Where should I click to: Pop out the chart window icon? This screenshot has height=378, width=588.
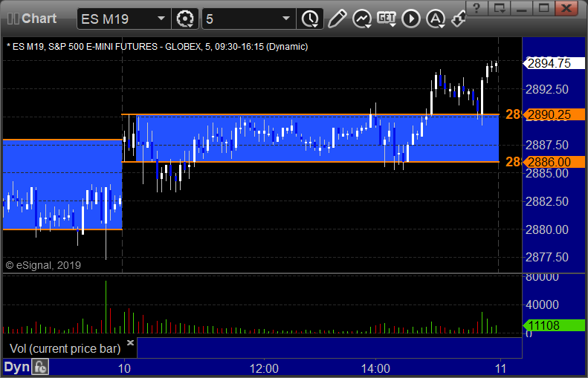(499, 8)
